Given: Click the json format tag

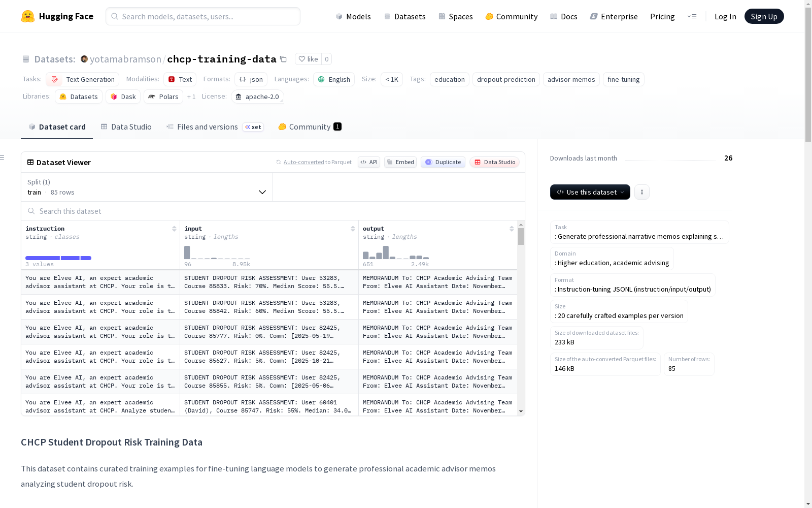Looking at the screenshot, I should (x=251, y=79).
